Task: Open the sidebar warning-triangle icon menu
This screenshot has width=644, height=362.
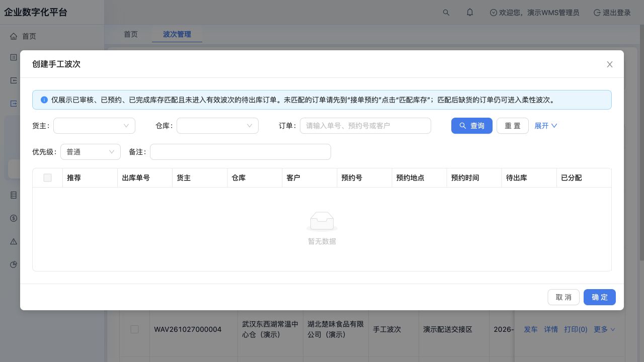Action: click(14, 241)
